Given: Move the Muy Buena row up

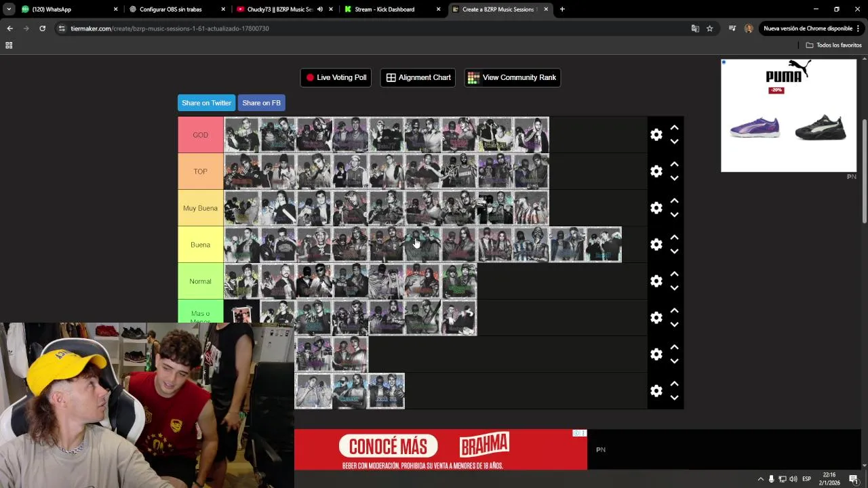Looking at the screenshot, I should [x=674, y=201].
